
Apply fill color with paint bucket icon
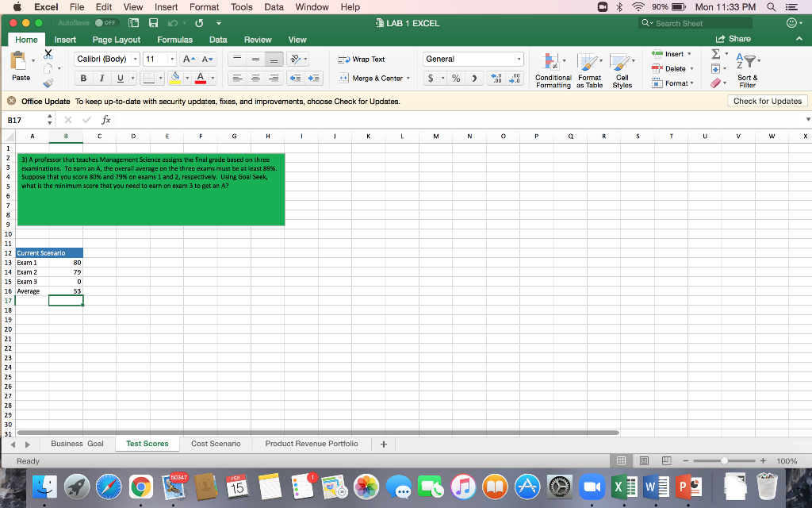175,79
